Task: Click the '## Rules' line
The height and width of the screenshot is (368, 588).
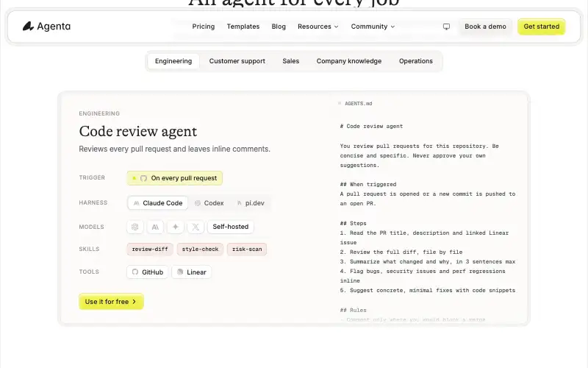Action: click(x=353, y=310)
